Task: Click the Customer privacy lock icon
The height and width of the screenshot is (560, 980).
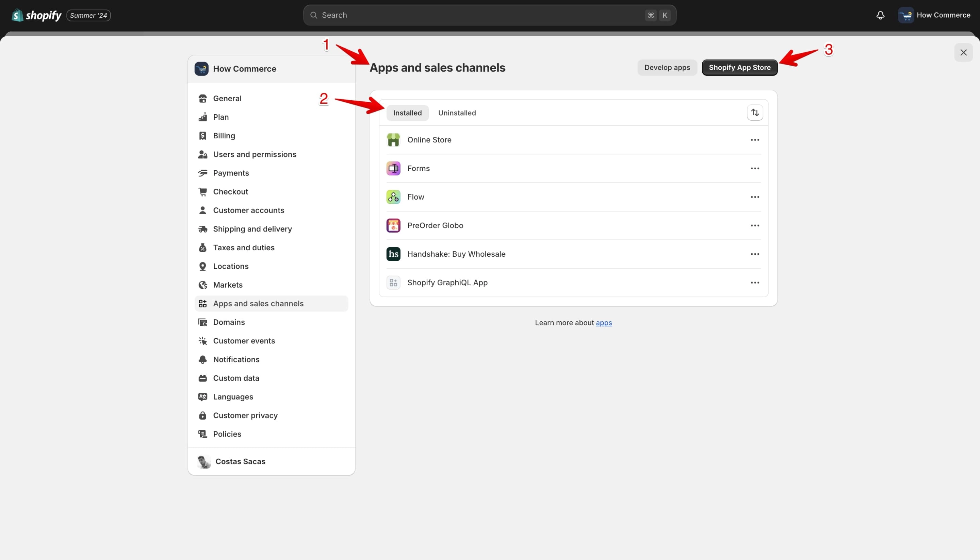Action: coord(202,415)
